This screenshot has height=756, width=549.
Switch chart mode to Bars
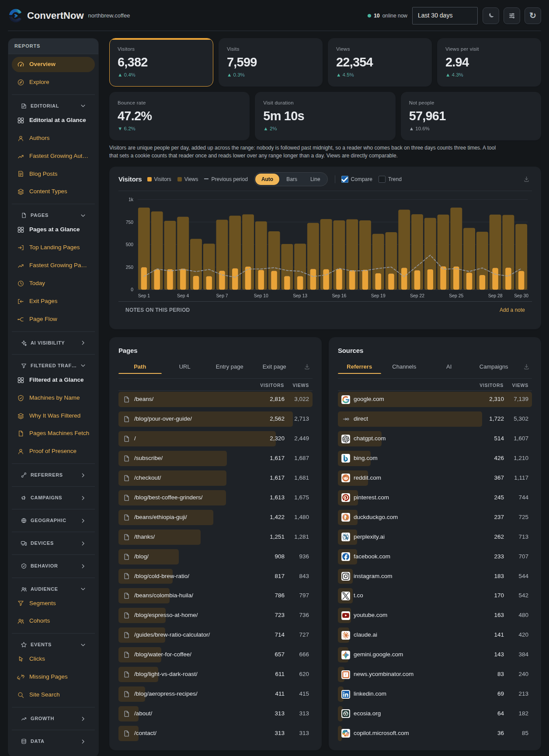(x=292, y=179)
